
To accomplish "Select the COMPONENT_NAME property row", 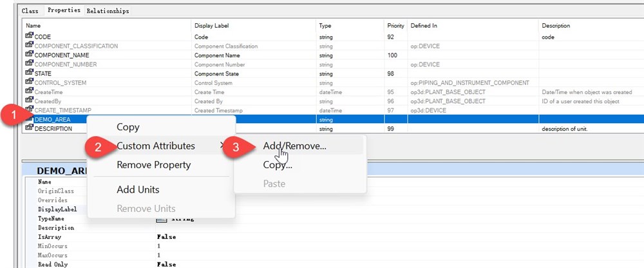I will [334, 55].
